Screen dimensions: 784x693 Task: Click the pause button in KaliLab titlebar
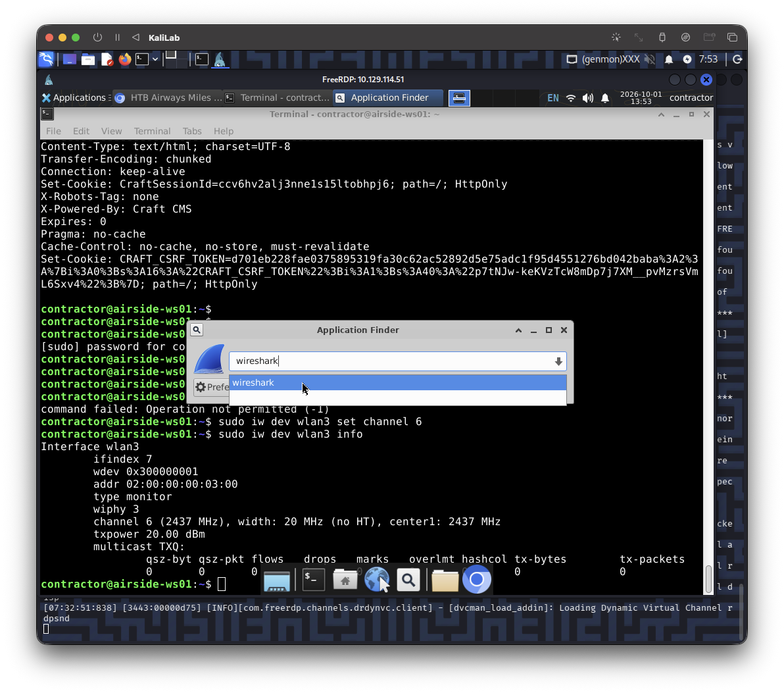click(118, 38)
